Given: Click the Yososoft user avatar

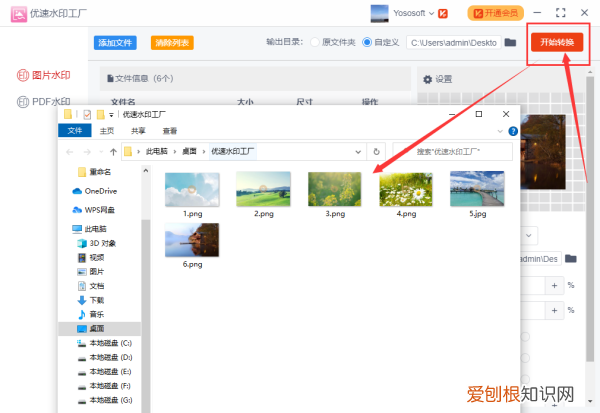Looking at the screenshot, I should pyautogui.click(x=379, y=13).
